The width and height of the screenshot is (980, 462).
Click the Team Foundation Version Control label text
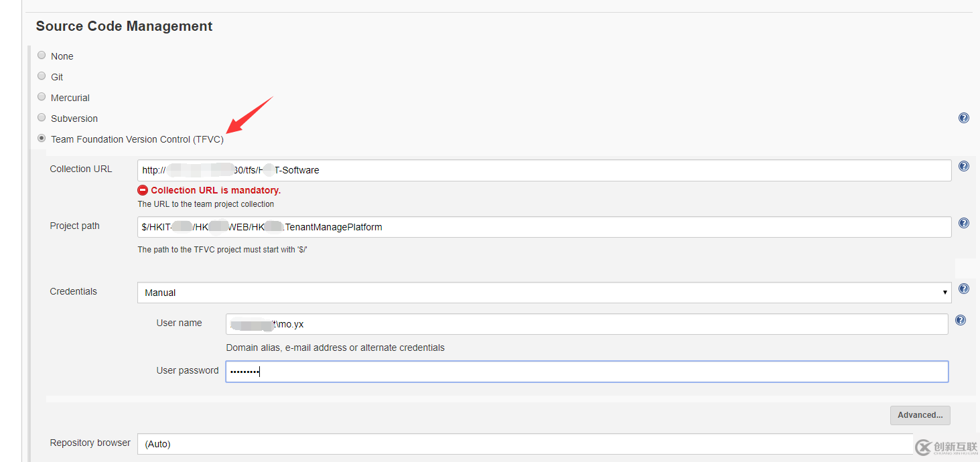click(137, 139)
